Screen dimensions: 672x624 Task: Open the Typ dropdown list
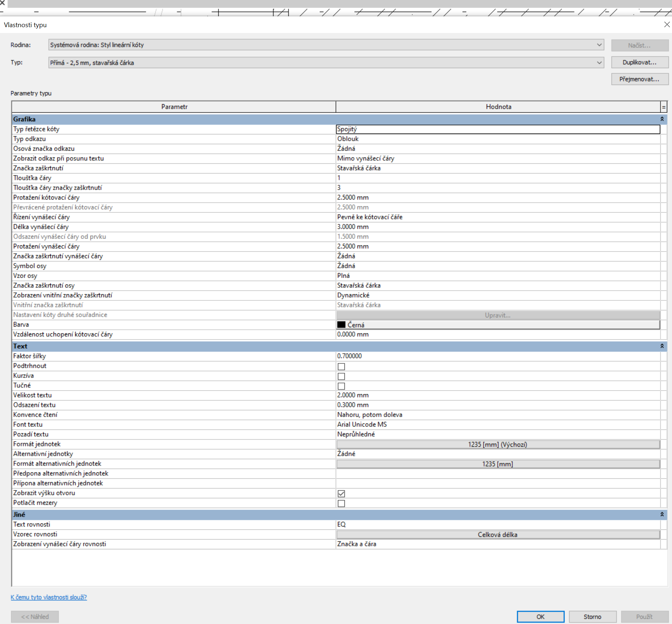(599, 63)
